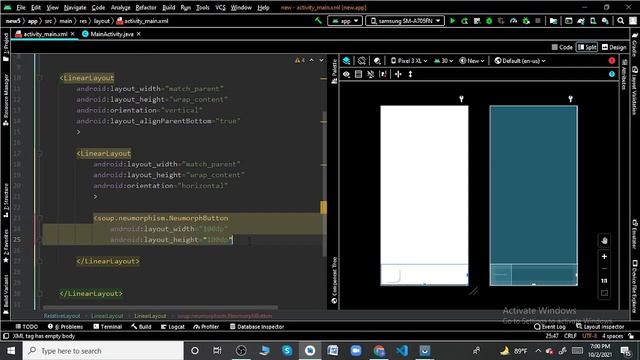Viewport: 640px width, 360px height.
Task: Open the File menu
Action: (x=21, y=7)
